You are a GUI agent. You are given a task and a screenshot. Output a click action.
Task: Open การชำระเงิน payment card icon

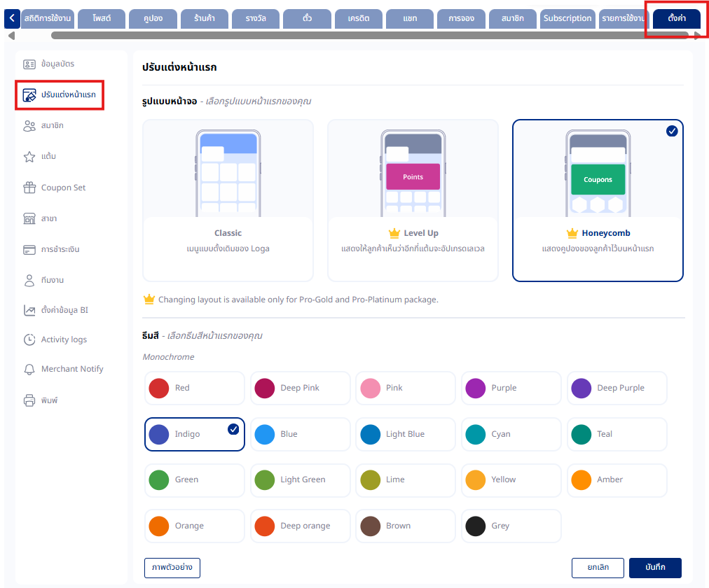(x=29, y=250)
